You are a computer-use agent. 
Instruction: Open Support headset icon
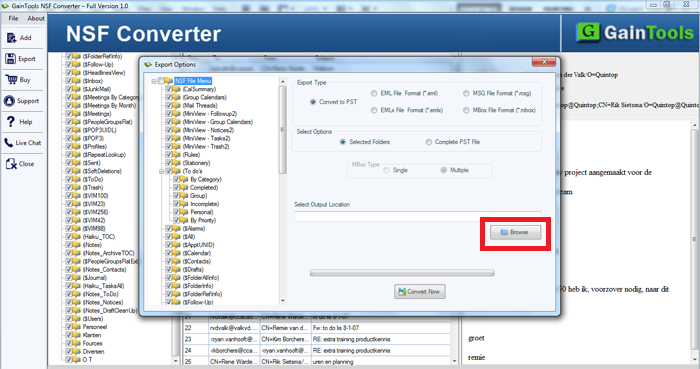pyautogui.click(x=9, y=101)
